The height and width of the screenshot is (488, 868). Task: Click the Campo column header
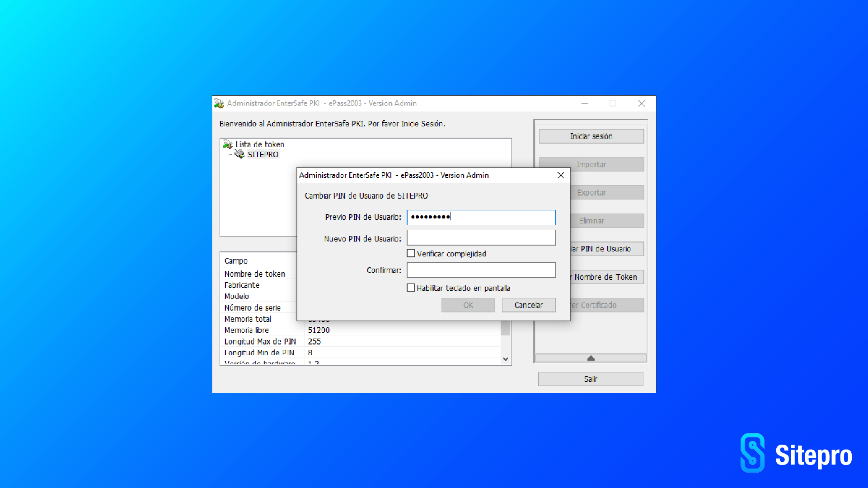click(x=236, y=261)
